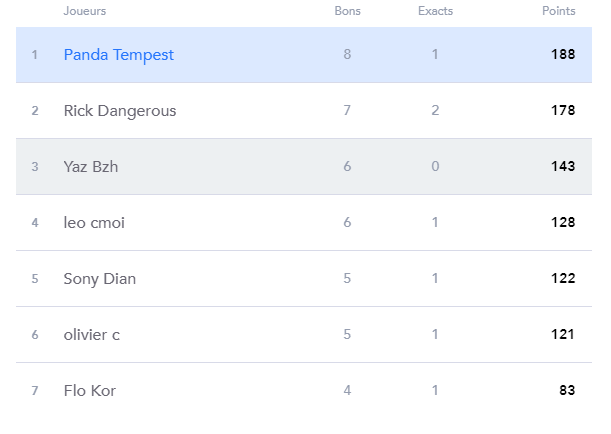Sort by the Bons column header

347,11
